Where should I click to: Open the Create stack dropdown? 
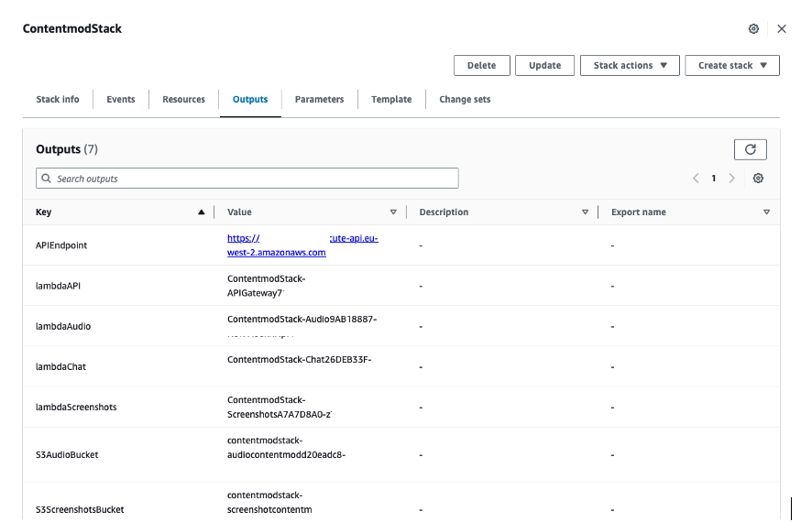tap(732, 66)
